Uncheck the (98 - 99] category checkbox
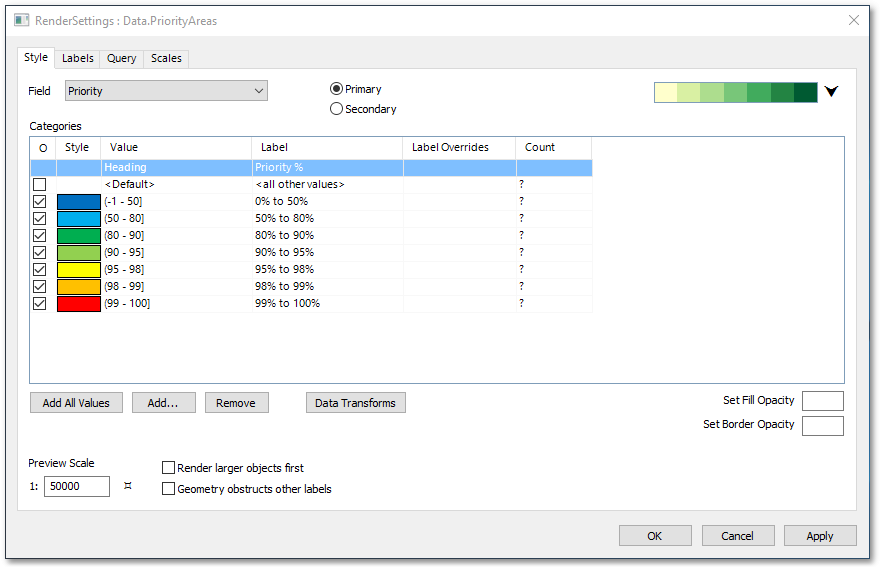This screenshot has width=881, height=570. click(x=39, y=287)
